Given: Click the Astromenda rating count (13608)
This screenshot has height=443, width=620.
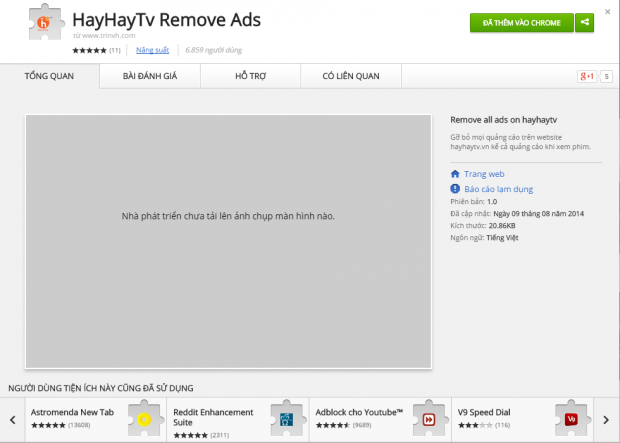Looking at the screenshot, I should click(79, 425).
